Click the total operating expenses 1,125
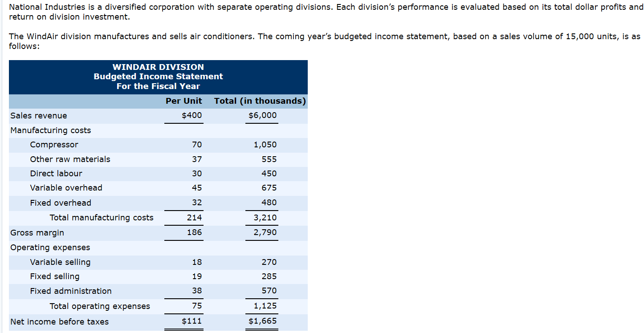 (x=265, y=306)
